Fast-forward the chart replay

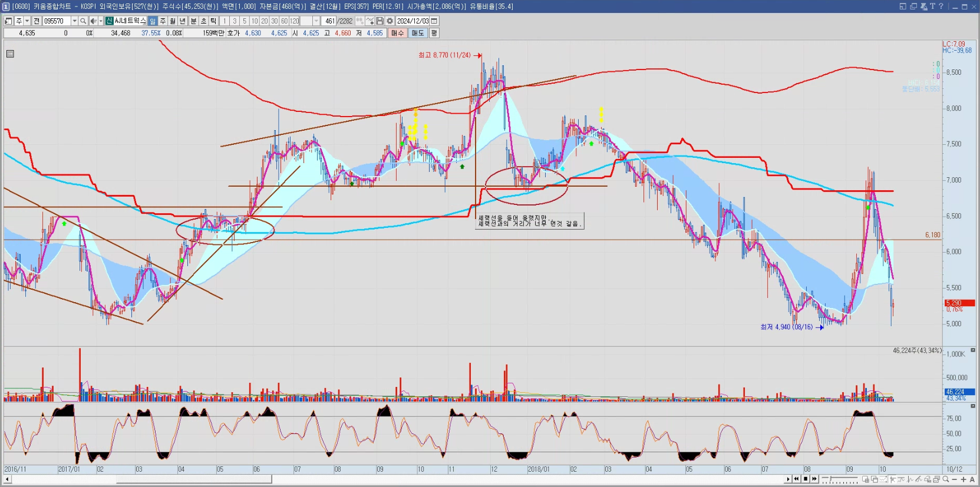(x=814, y=479)
